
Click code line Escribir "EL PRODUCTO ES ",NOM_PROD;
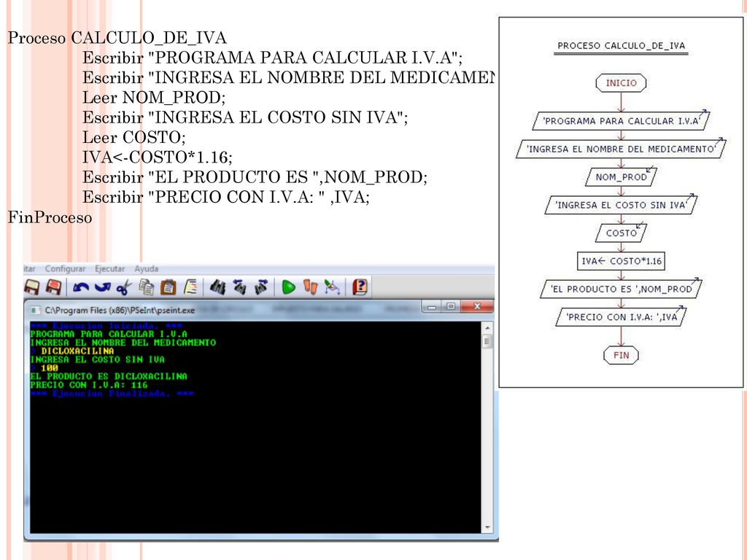[255, 177]
